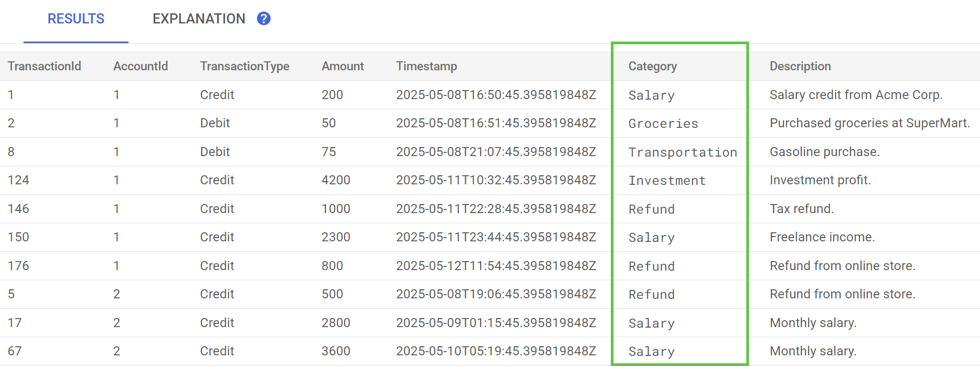This screenshot has width=980, height=366.
Task: Click the Description column header
Action: pyautogui.click(x=800, y=66)
